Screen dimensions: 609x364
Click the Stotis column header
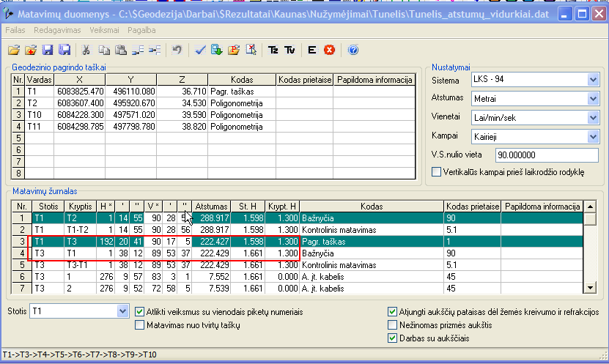(x=48, y=207)
